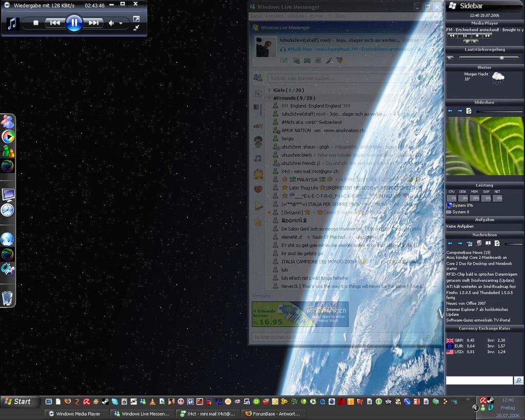Switch to Windows Media Player taskbar button
Screen dimensions: 525x420
[x=77, y=414]
